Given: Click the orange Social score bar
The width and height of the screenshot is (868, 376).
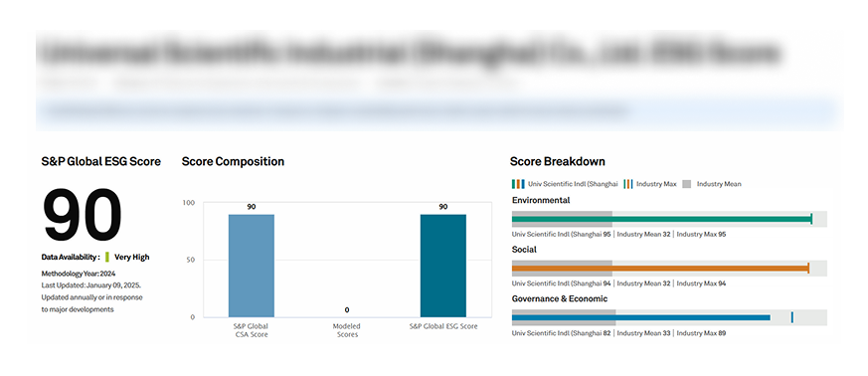Looking at the screenshot, I should 660,269.
